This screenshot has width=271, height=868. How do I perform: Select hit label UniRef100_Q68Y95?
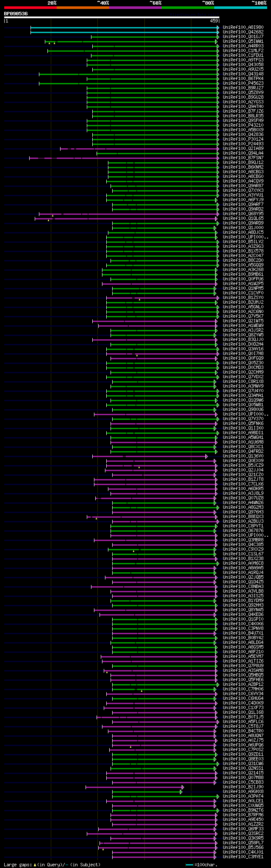coord(243,214)
